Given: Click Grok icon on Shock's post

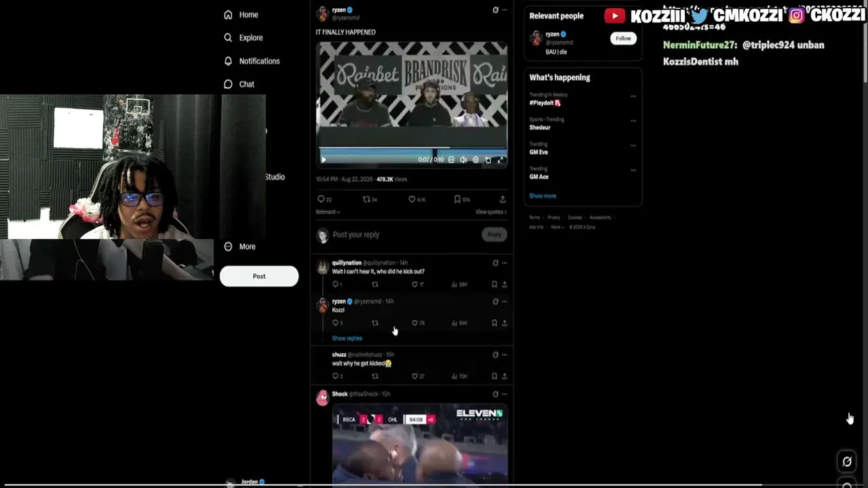Looking at the screenshot, I should 495,394.
